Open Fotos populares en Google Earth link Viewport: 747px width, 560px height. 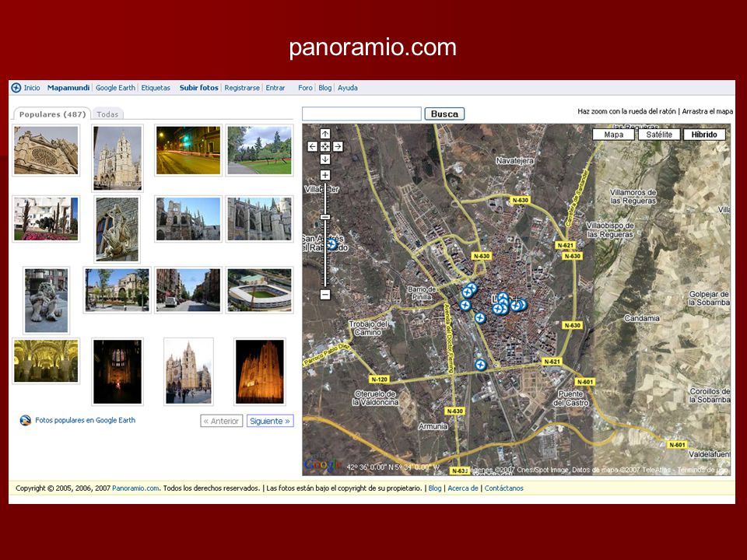coord(86,421)
